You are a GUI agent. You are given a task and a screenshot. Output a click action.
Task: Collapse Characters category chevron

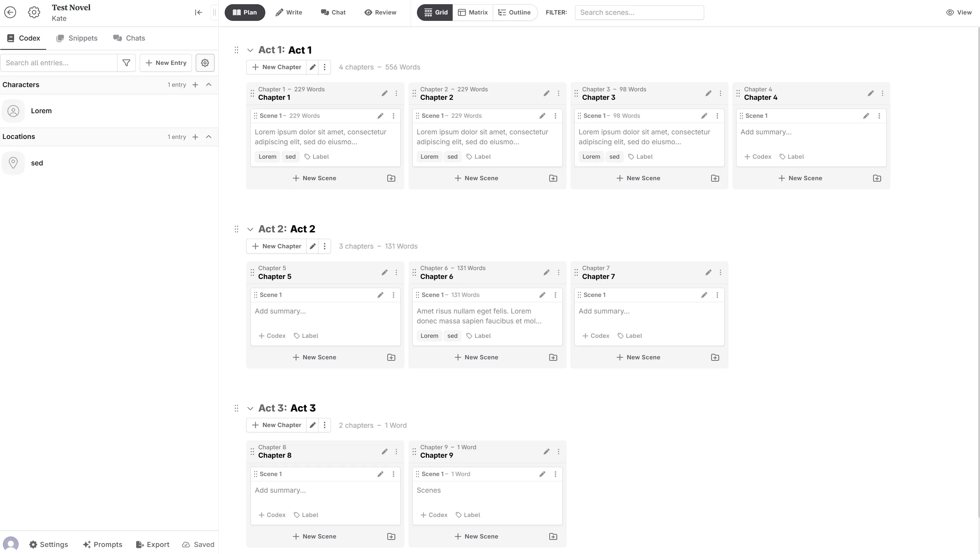tap(208, 85)
